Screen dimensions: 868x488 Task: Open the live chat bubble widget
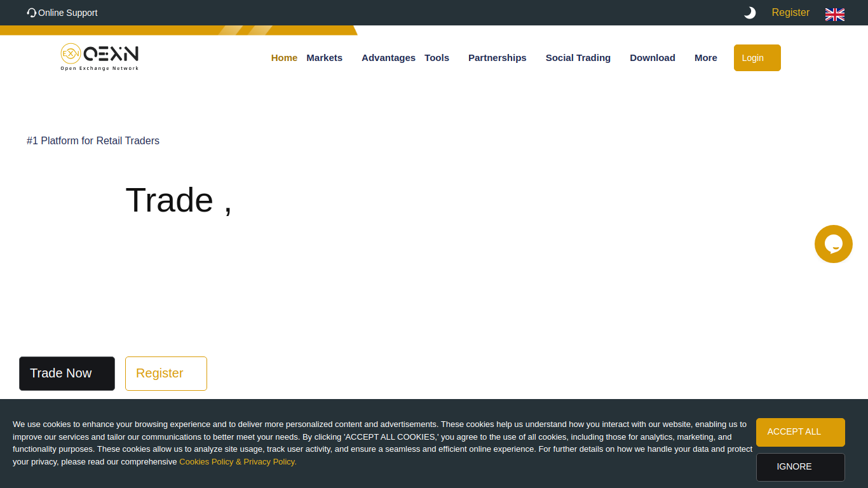tap(834, 244)
